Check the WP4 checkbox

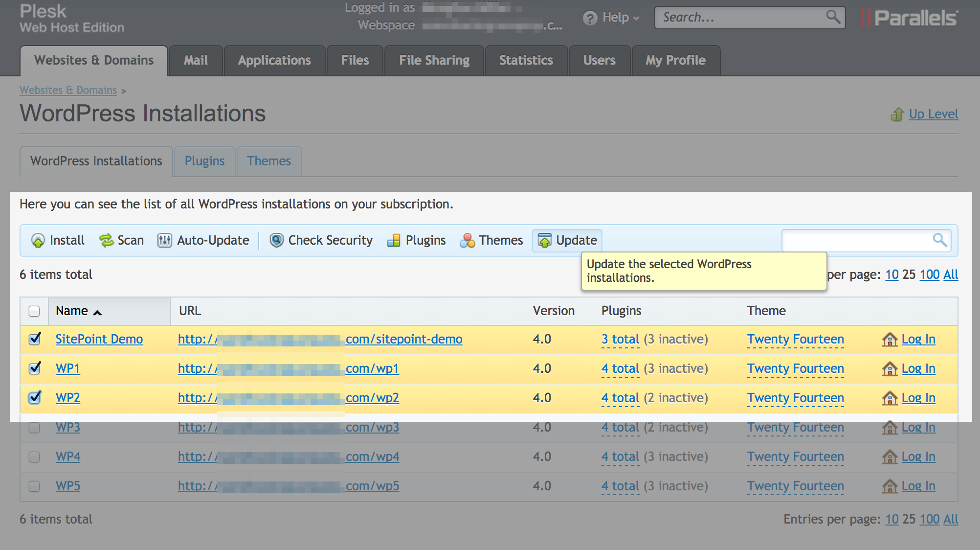click(x=34, y=457)
